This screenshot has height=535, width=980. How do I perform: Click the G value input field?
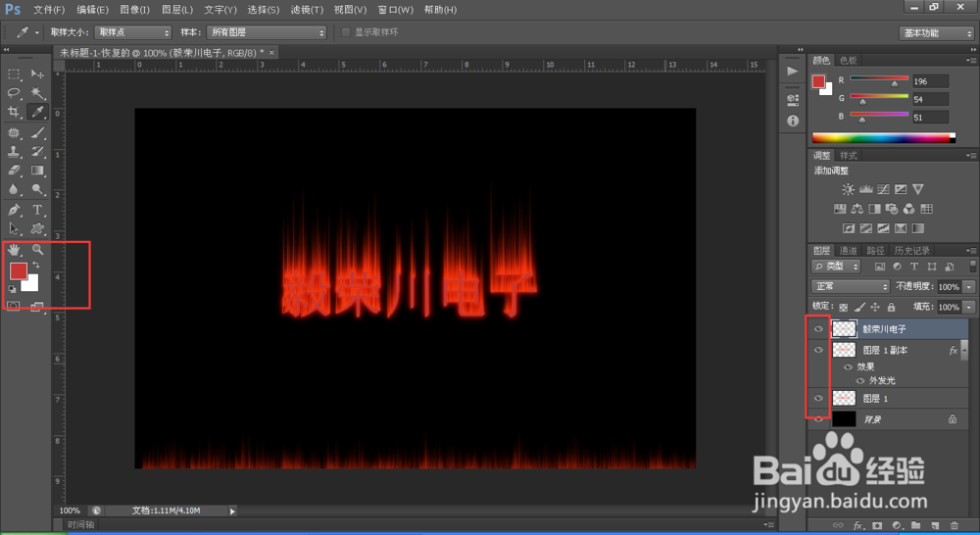coord(930,99)
